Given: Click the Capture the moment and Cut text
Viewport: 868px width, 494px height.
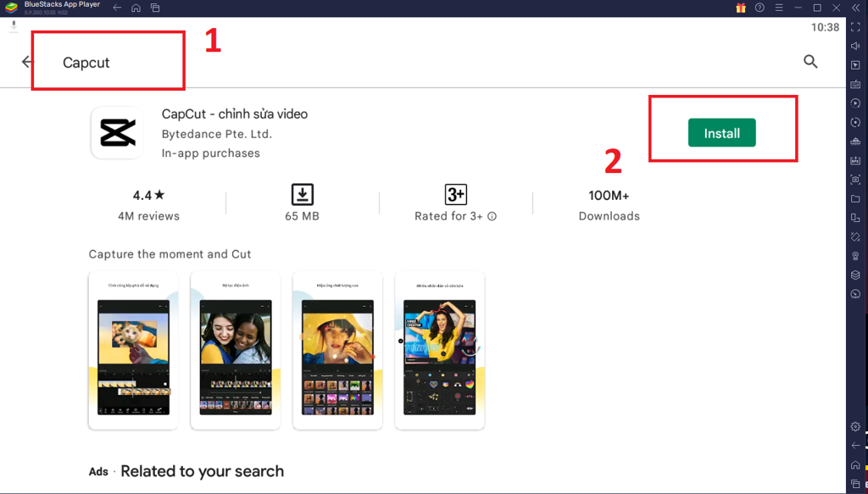Looking at the screenshot, I should point(170,254).
